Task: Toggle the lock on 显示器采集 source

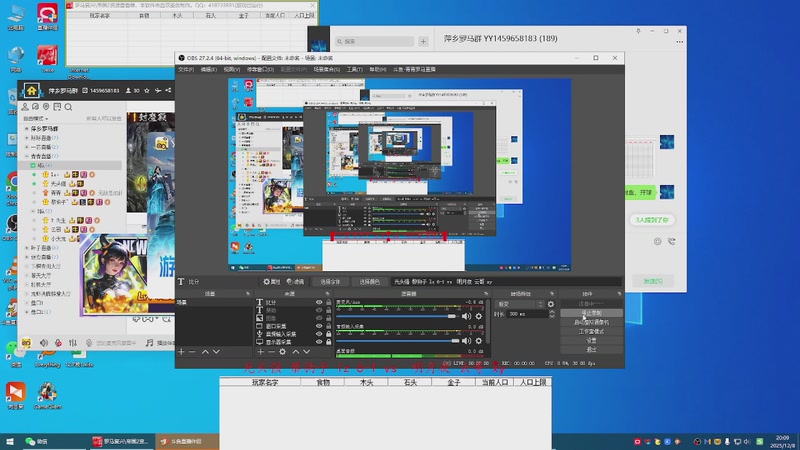Action: click(329, 342)
